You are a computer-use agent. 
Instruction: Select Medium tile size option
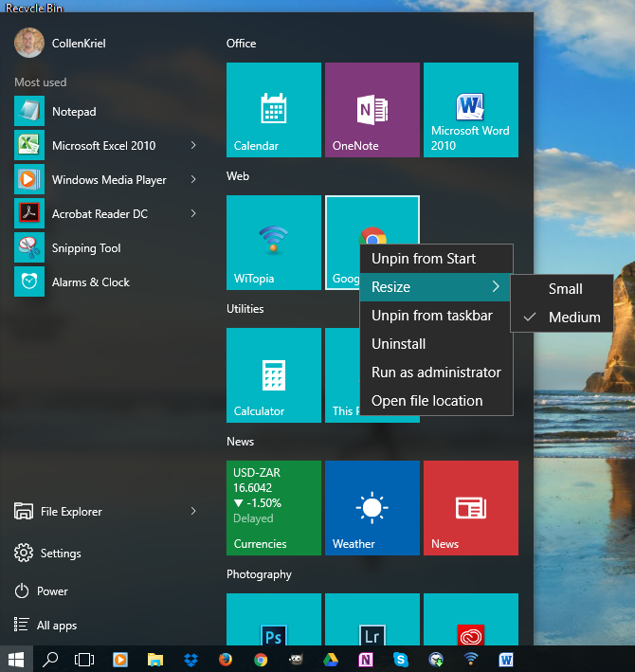[x=562, y=318]
